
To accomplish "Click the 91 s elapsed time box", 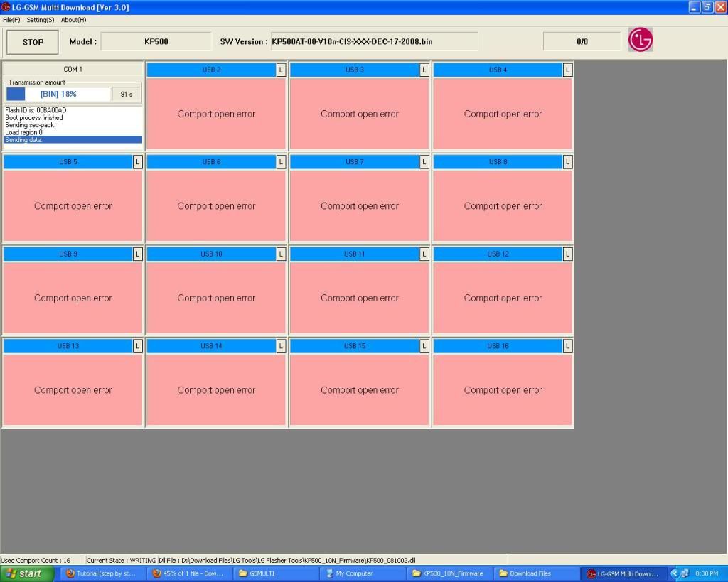I will 127,95.
